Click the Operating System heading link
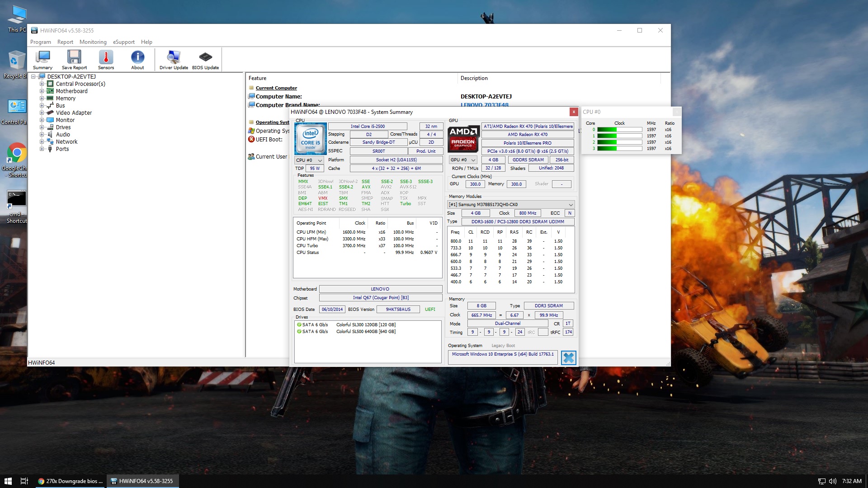868x488 pixels. [272, 122]
